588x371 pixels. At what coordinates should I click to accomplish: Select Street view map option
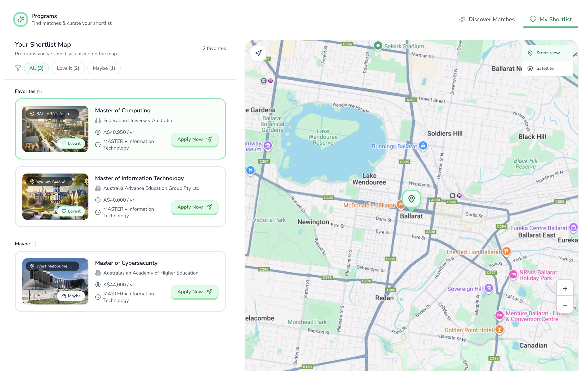[x=547, y=53]
